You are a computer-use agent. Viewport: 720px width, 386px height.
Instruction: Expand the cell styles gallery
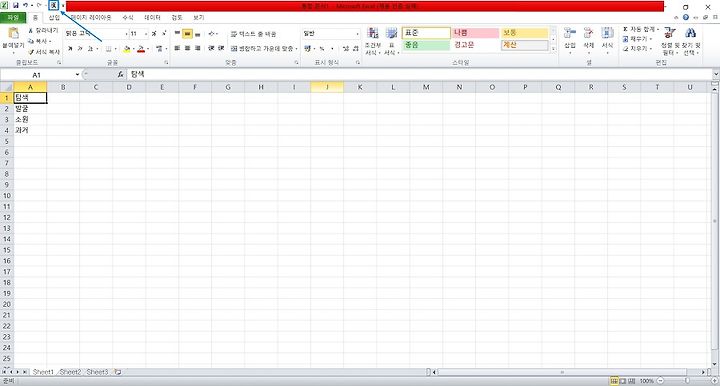[553, 49]
